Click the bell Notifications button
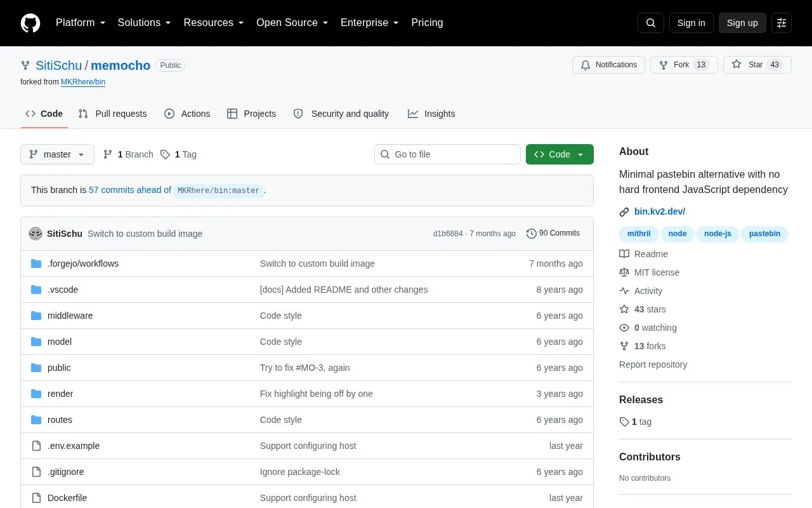Image resolution: width=812 pixels, height=508 pixels. click(x=608, y=65)
